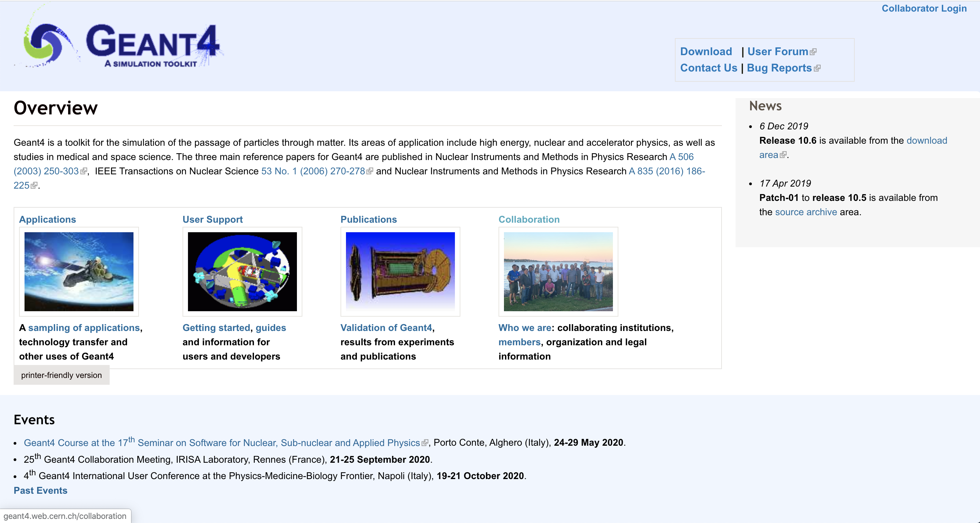Open the Past Events link
The width and height of the screenshot is (980, 523).
(40, 490)
